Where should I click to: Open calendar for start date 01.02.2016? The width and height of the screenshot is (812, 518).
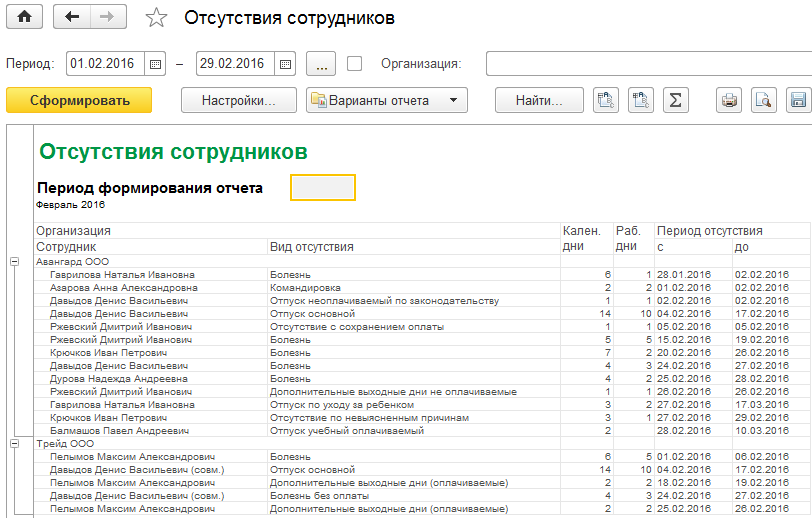click(x=155, y=64)
